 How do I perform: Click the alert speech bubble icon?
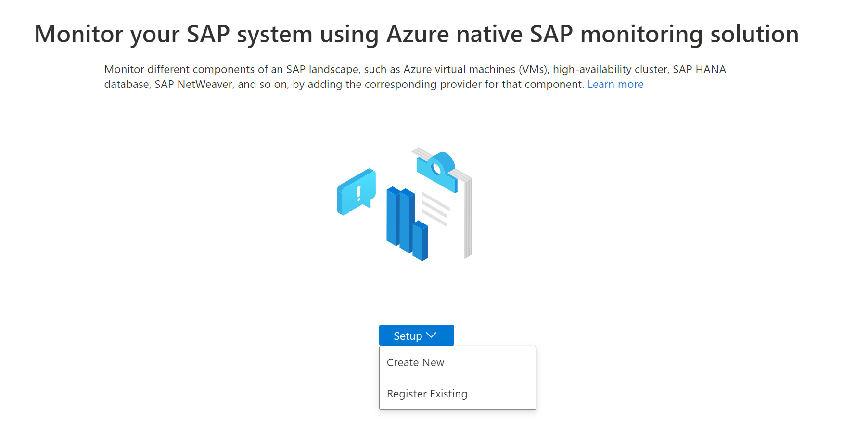click(356, 192)
